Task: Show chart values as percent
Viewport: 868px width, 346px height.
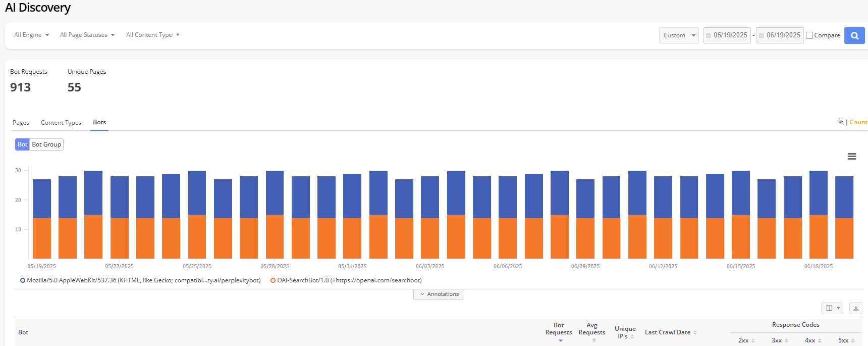Action: (x=841, y=122)
